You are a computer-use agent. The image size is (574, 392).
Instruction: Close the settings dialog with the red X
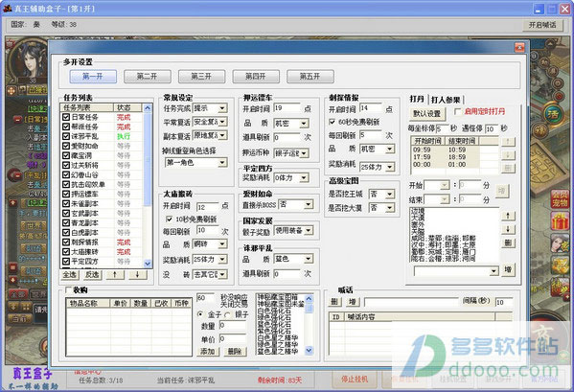(519, 47)
